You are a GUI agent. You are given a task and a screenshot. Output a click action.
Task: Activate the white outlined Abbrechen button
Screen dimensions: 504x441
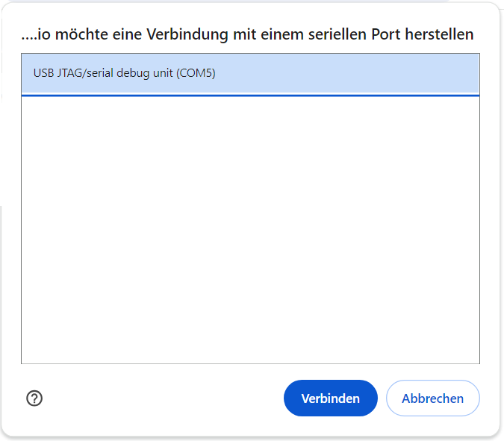[x=432, y=398]
